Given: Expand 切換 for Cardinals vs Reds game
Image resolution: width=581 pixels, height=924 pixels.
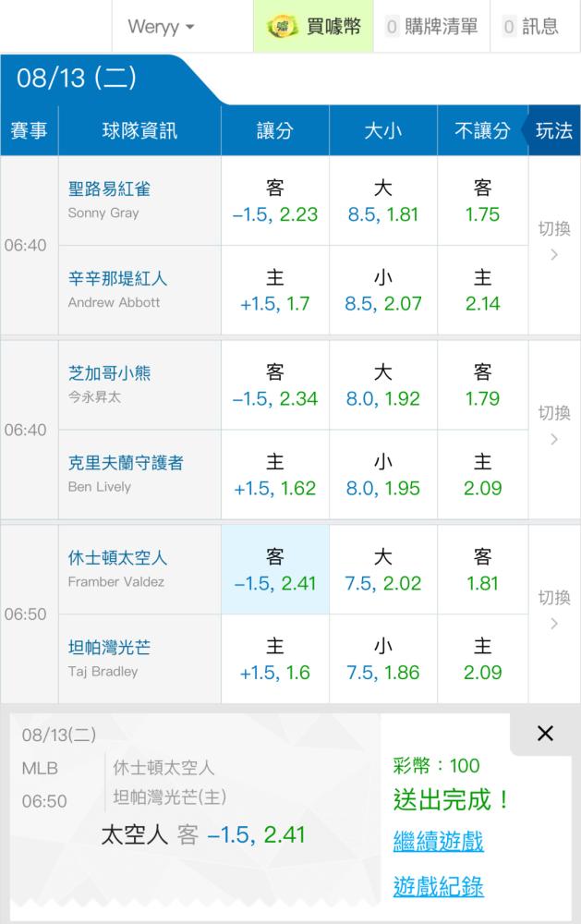Looking at the screenshot, I should 554,242.
